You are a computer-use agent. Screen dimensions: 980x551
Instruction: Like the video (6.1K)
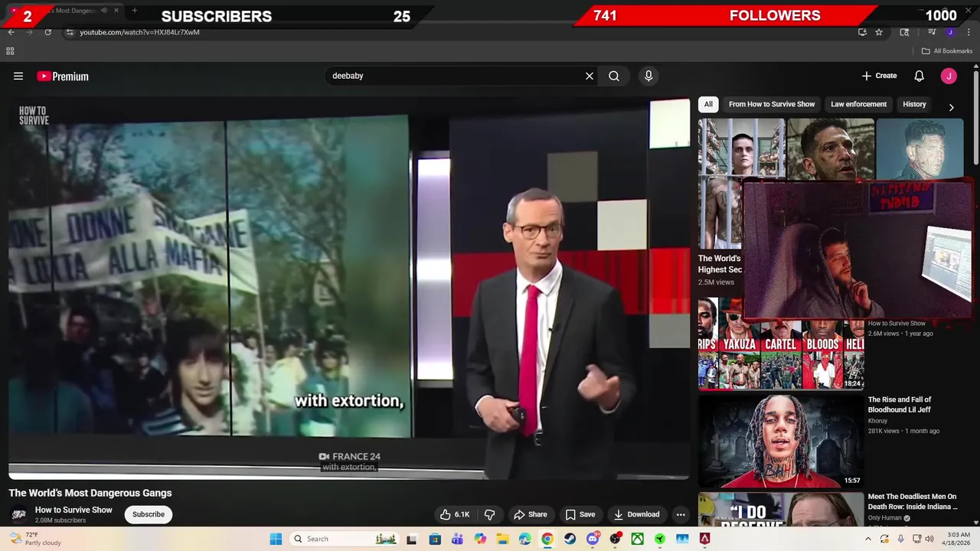pos(455,514)
